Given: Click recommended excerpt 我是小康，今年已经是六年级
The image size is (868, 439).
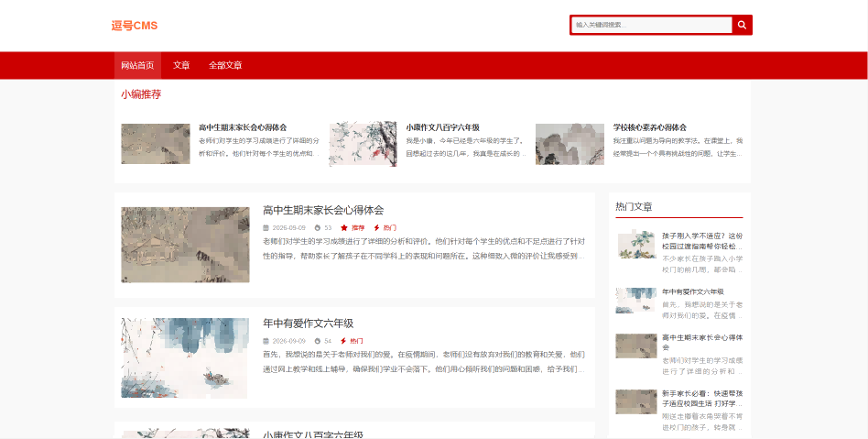Looking at the screenshot, I should point(466,148).
